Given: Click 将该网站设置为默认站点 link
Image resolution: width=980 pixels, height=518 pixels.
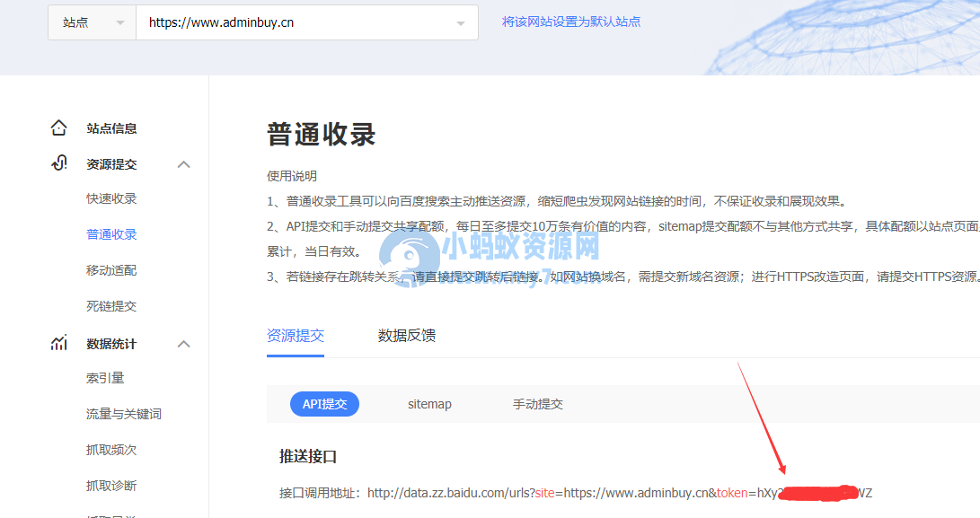Looking at the screenshot, I should tap(571, 22).
